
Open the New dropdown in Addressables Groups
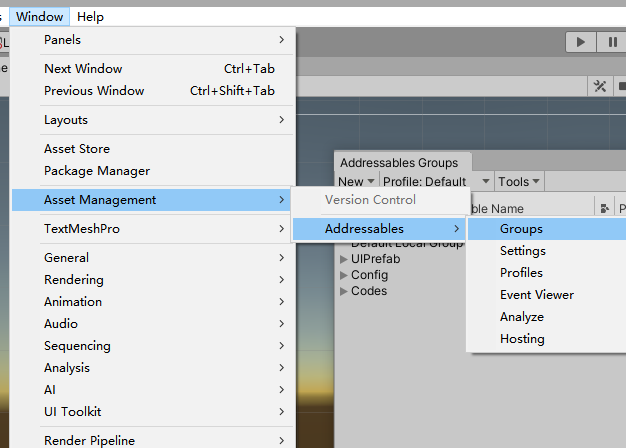pos(356,182)
